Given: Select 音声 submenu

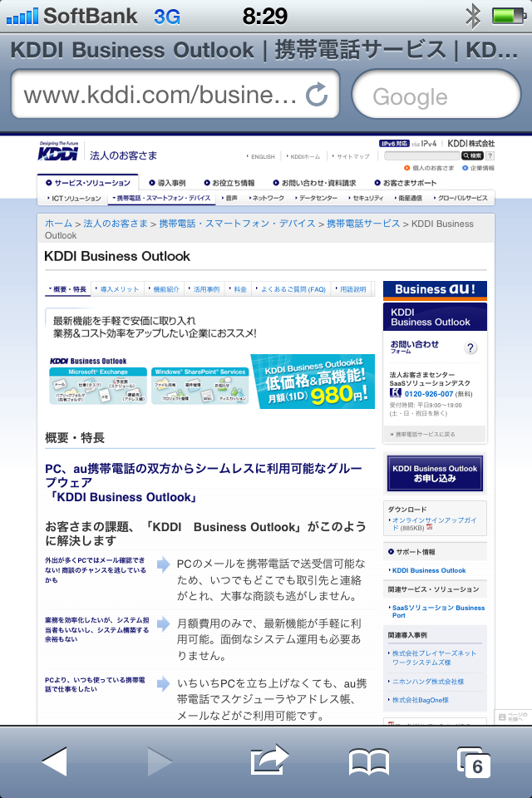Looking at the screenshot, I should tap(229, 198).
